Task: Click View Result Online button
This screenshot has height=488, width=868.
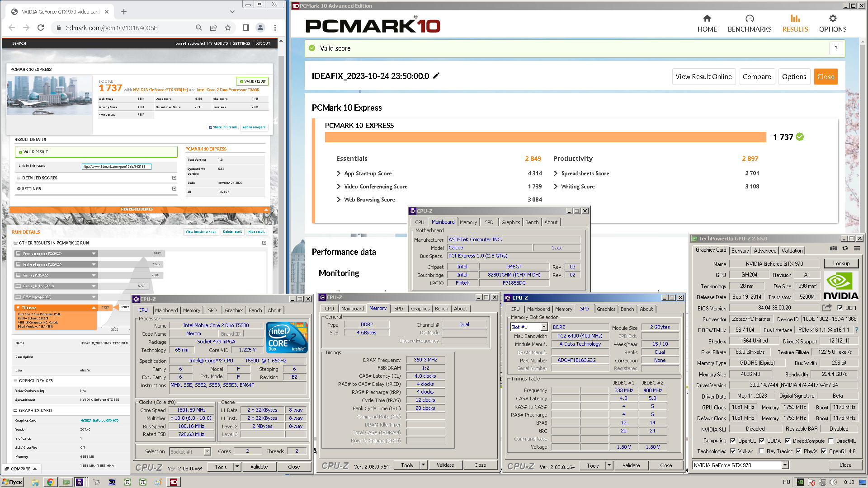Action: click(703, 77)
